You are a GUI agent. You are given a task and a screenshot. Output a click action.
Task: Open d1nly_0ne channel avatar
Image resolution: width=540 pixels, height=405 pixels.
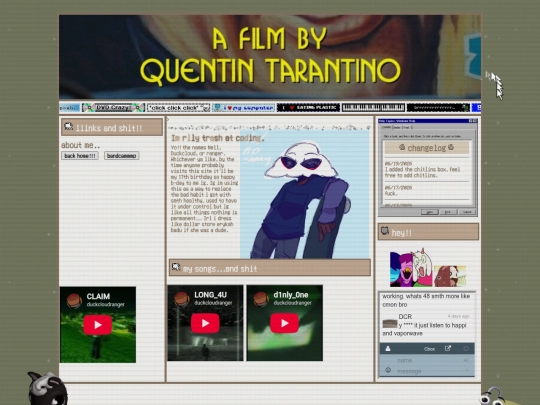(x=261, y=299)
